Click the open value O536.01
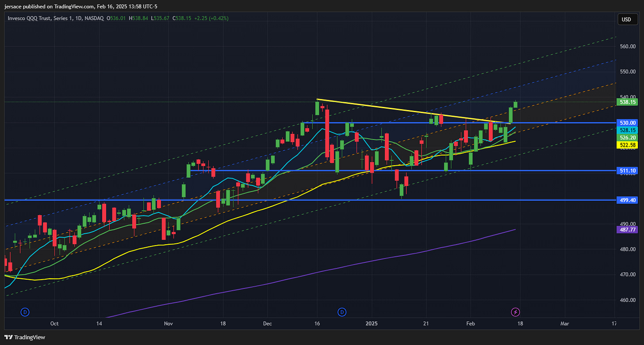Image resolution: width=644 pixels, height=345 pixels. pyautogui.click(x=116, y=18)
